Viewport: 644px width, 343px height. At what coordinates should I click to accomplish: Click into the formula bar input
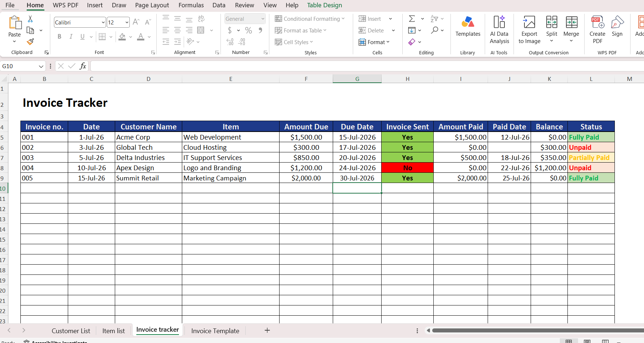pos(367,66)
